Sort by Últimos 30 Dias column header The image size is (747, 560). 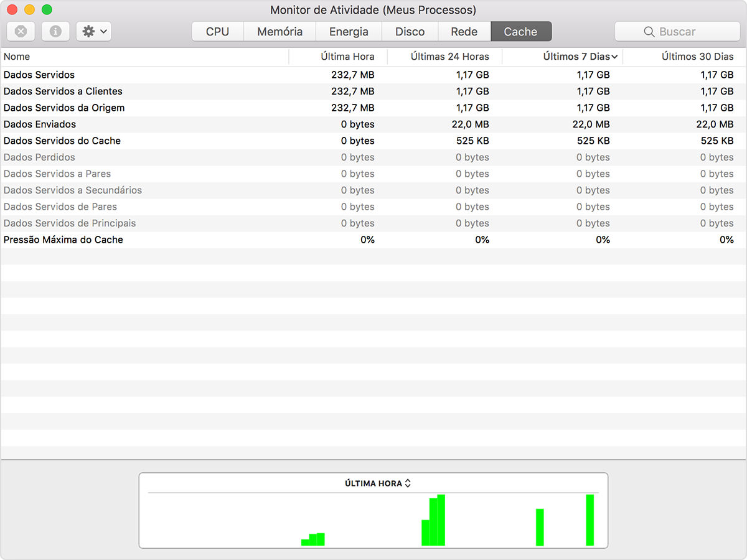pyautogui.click(x=685, y=57)
